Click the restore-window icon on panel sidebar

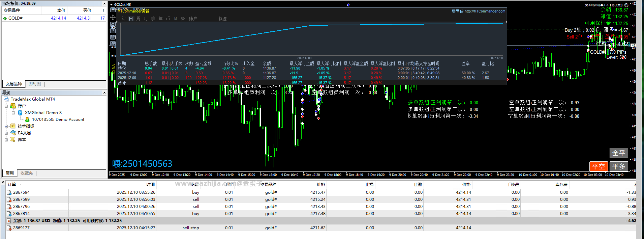pyautogui.click(x=113, y=44)
